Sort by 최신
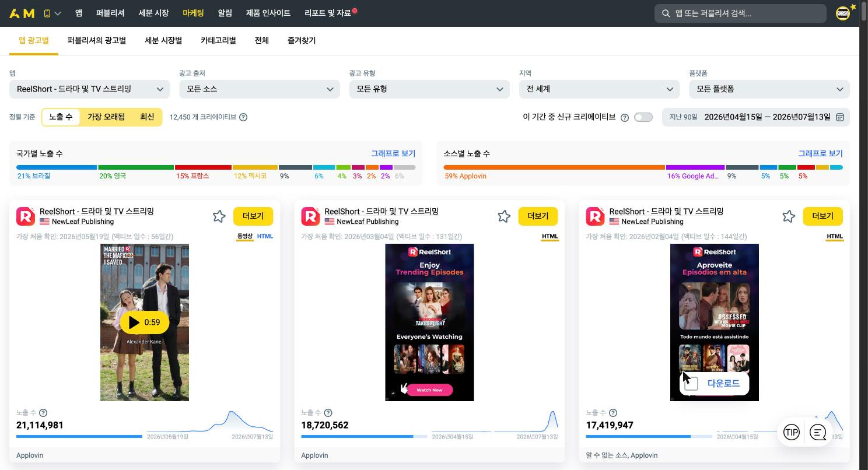The height and width of the screenshot is (470, 868). pos(147,117)
